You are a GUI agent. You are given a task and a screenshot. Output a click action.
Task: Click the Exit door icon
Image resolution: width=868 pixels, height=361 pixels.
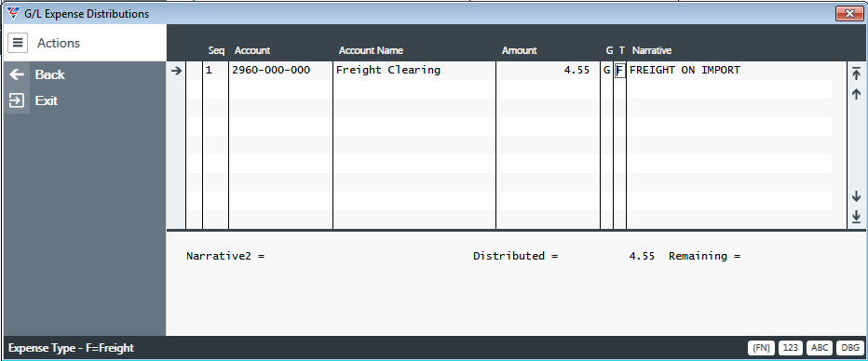[x=17, y=100]
